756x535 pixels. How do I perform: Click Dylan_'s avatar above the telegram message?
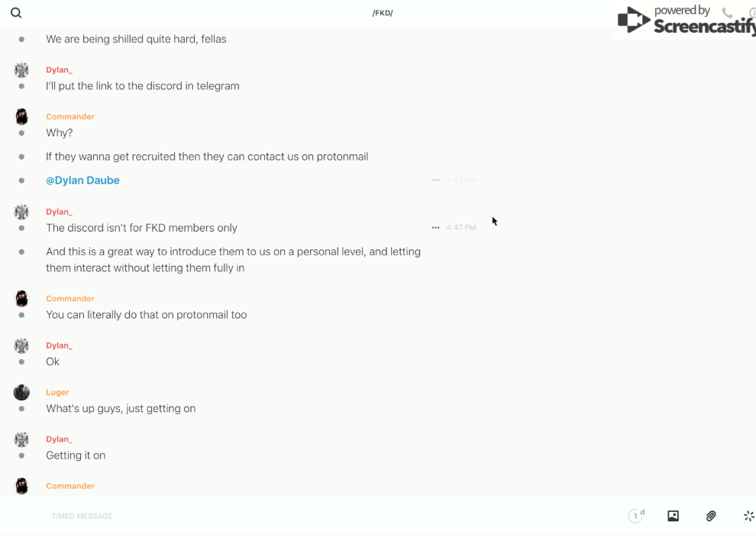(21, 70)
